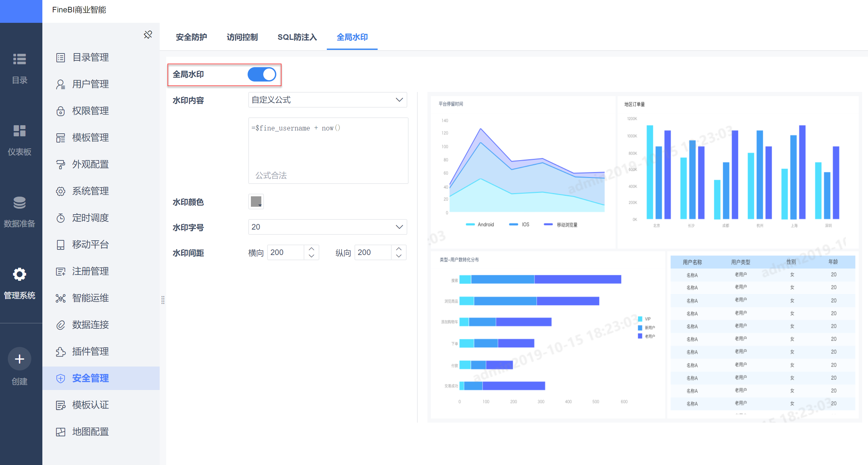Switch to the SQL Anti-Injection (SQL防注入) tab
The height and width of the screenshot is (465, 868).
point(297,37)
